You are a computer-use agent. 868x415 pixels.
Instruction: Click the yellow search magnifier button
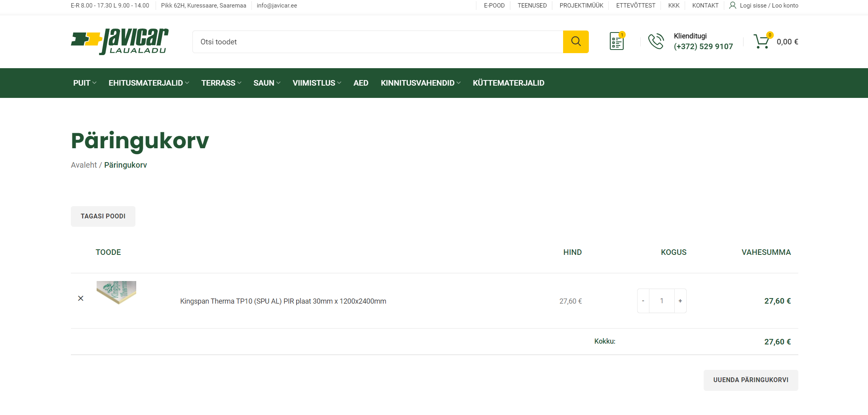click(x=576, y=42)
